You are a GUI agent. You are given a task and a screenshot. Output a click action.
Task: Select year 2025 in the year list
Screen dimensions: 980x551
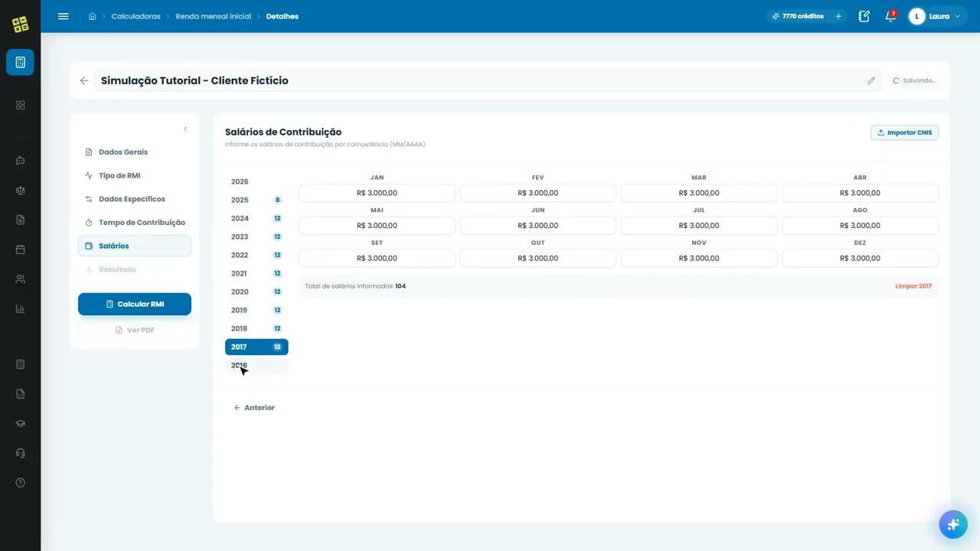point(256,200)
